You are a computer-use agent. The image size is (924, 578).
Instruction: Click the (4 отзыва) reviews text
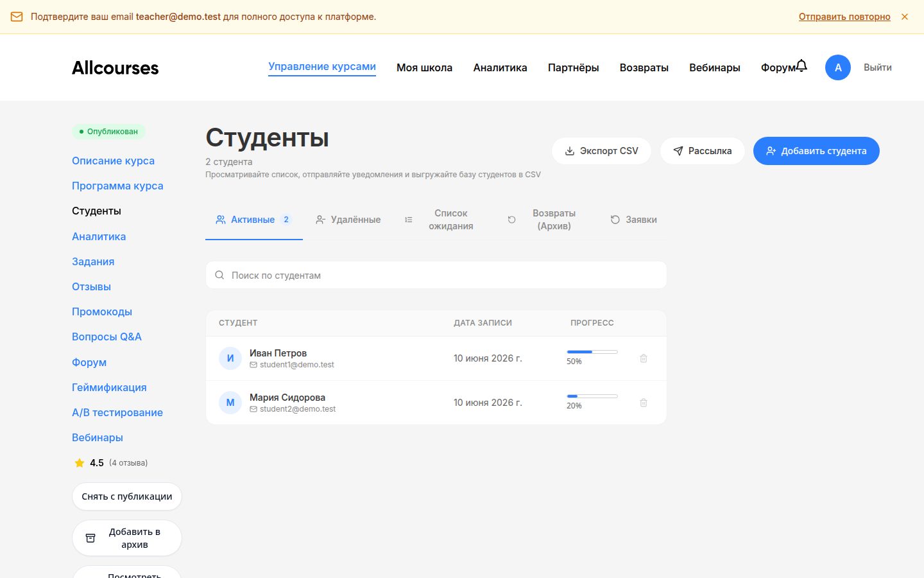click(128, 462)
